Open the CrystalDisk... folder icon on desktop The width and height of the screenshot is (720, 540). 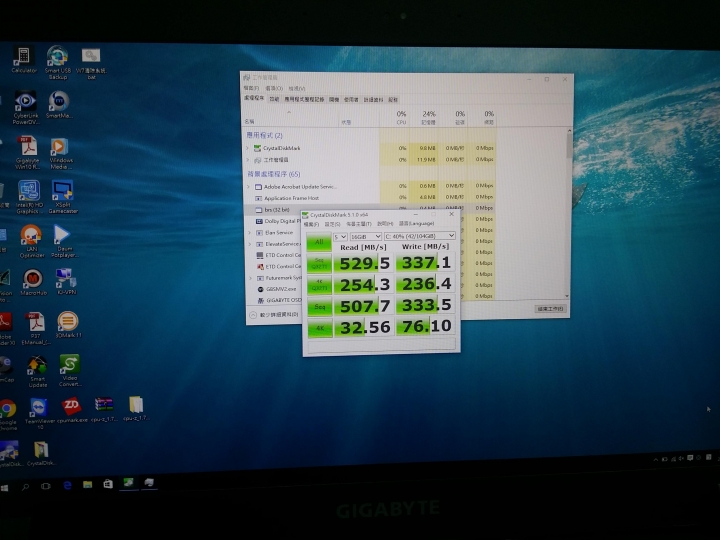click(x=41, y=454)
